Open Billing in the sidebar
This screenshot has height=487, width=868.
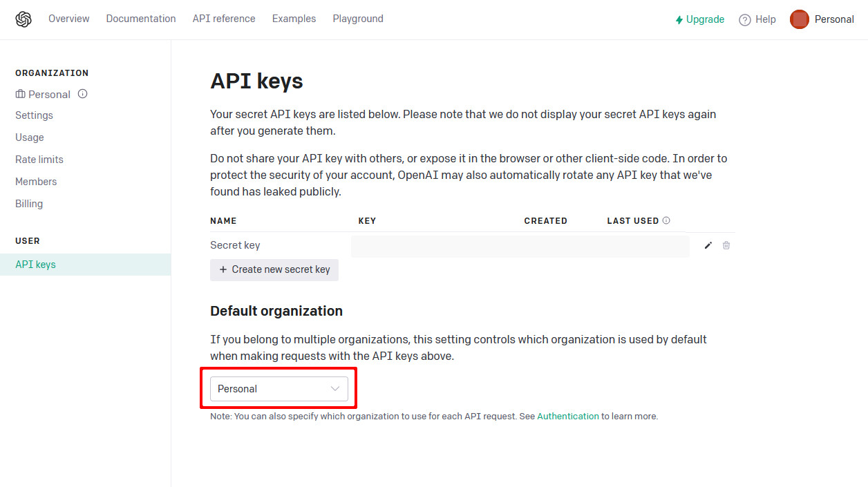pyautogui.click(x=29, y=204)
